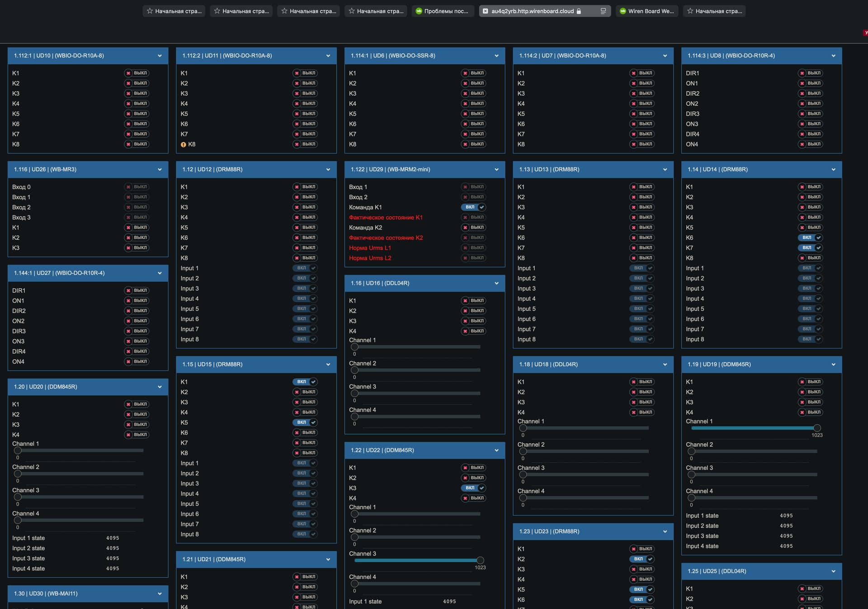Click the 1.30 UD30 WB-MAI11 panel title

point(46,594)
